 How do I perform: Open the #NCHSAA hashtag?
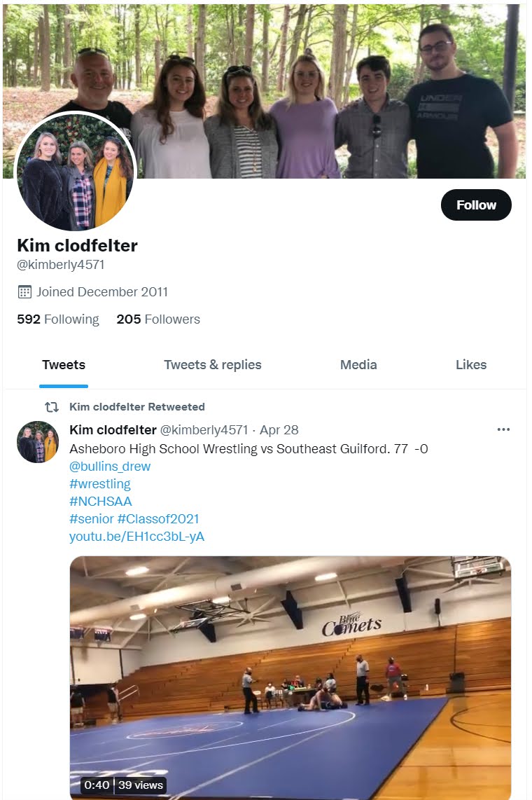click(100, 501)
